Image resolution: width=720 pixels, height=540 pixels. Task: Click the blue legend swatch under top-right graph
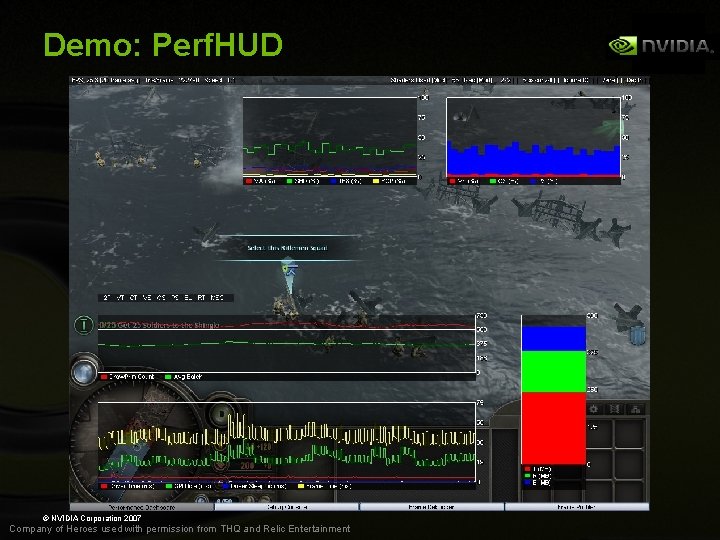click(x=533, y=181)
